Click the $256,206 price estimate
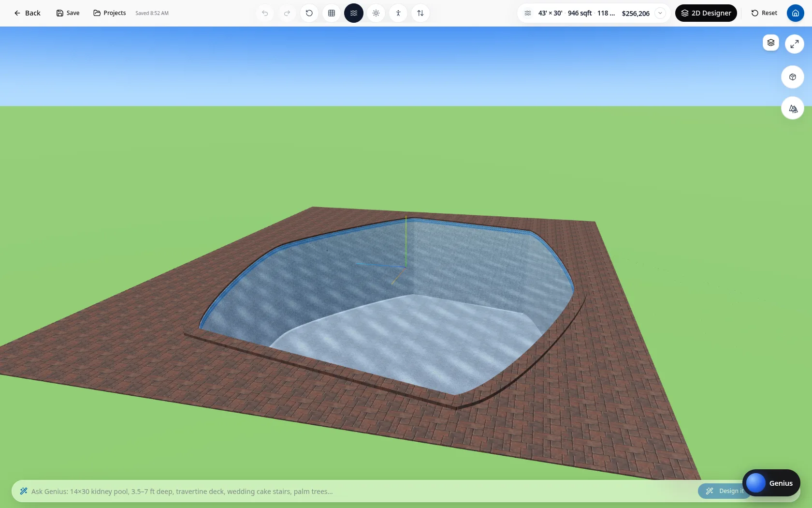The height and width of the screenshot is (508, 812). click(x=636, y=14)
